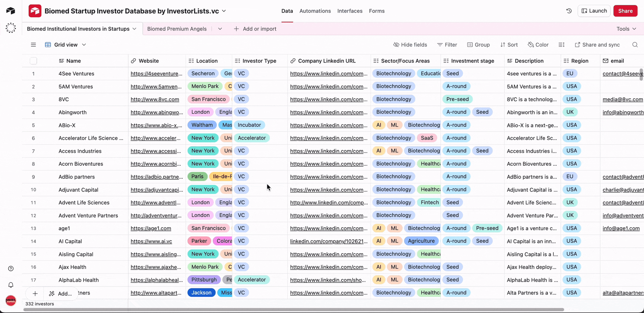Click the vertical scrollbar thumb
This screenshot has width=644, height=313.
641,74
